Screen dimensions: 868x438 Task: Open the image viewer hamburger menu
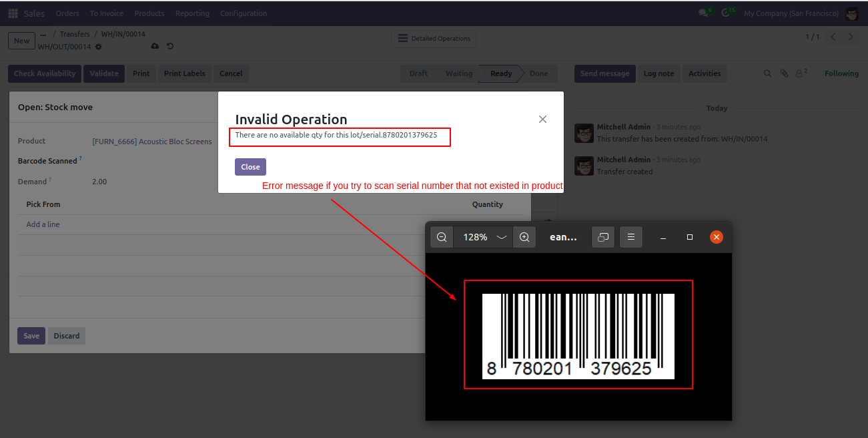coord(631,237)
